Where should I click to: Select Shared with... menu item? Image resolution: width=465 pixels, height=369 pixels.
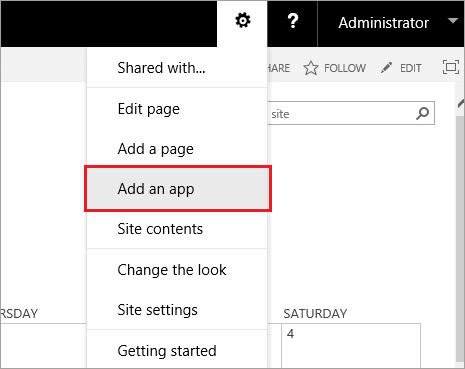[177, 68]
